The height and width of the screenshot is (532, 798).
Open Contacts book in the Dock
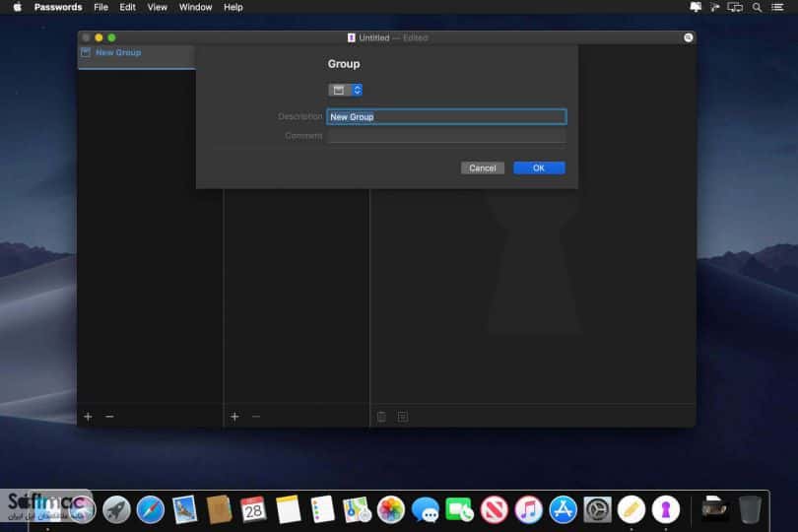[x=220, y=509]
